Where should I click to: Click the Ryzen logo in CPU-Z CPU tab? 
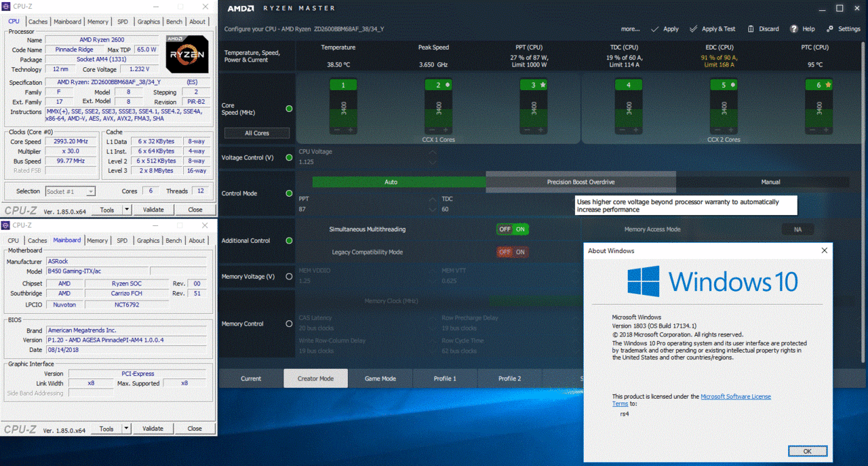point(187,53)
